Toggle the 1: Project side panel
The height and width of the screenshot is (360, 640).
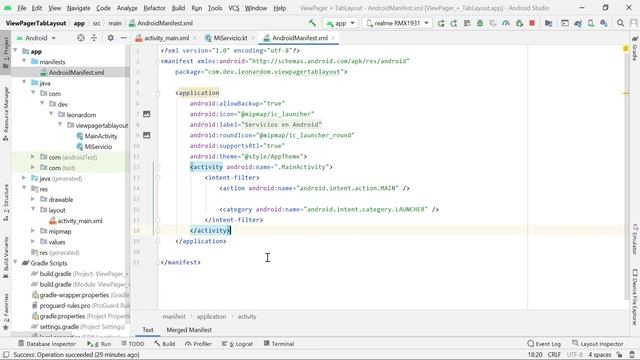click(x=6, y=54)
